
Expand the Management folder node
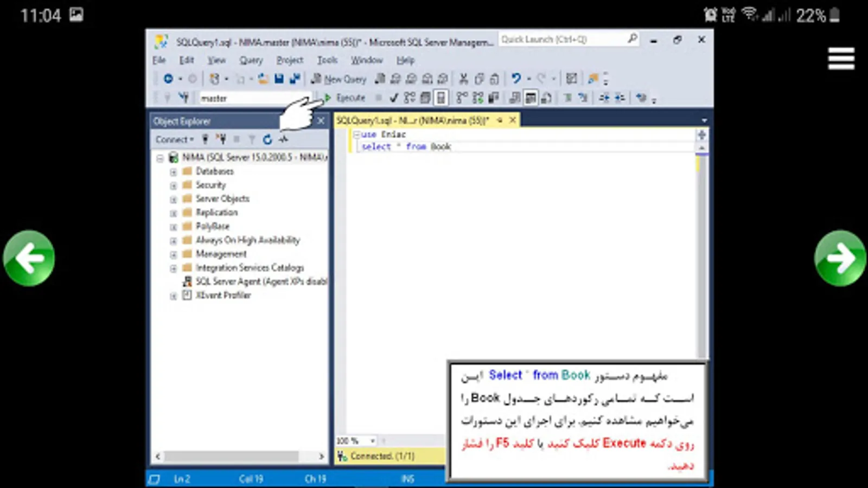coord(173,254)
